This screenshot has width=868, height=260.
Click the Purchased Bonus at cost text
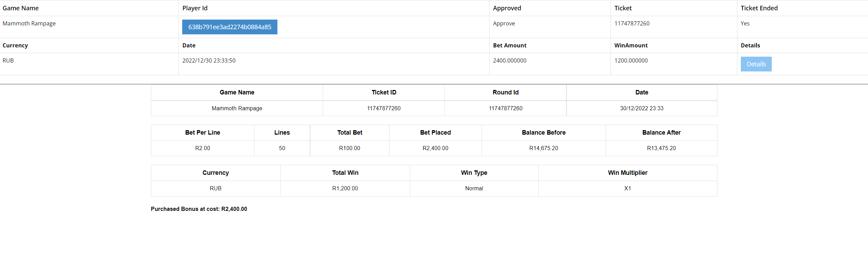point(199,209)
